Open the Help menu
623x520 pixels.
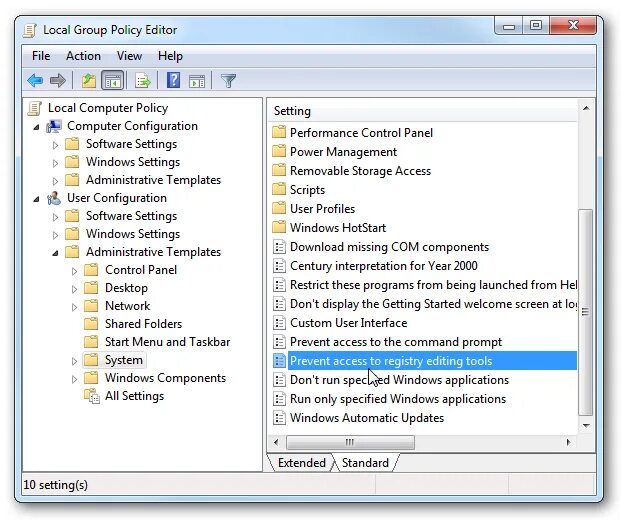170,56
